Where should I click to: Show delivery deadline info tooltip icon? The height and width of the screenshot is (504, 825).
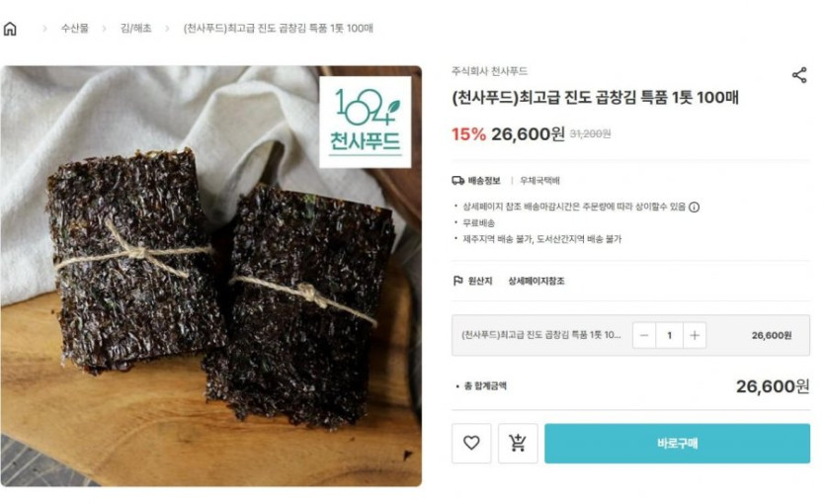[694, 208]
